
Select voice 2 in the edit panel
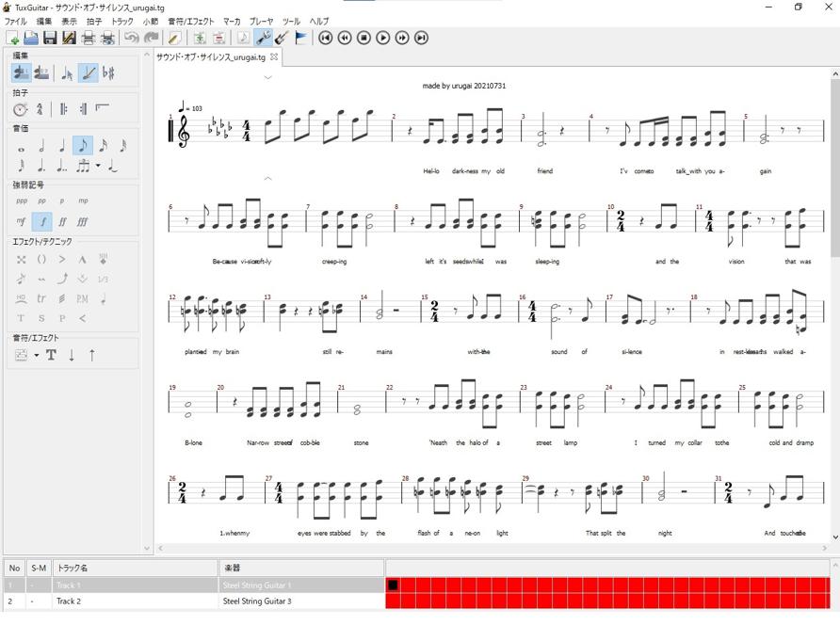tap(41, 72)
